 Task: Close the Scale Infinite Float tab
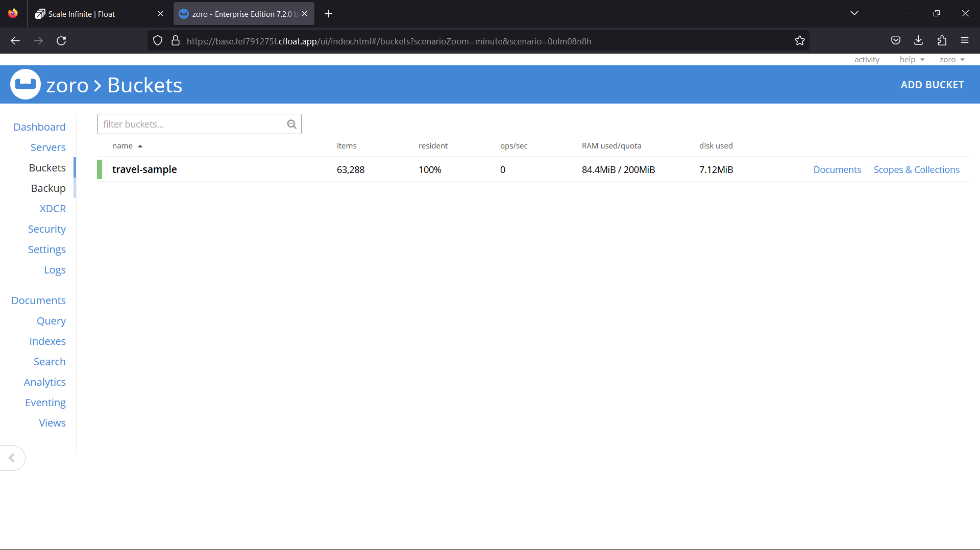coord(160,14)
